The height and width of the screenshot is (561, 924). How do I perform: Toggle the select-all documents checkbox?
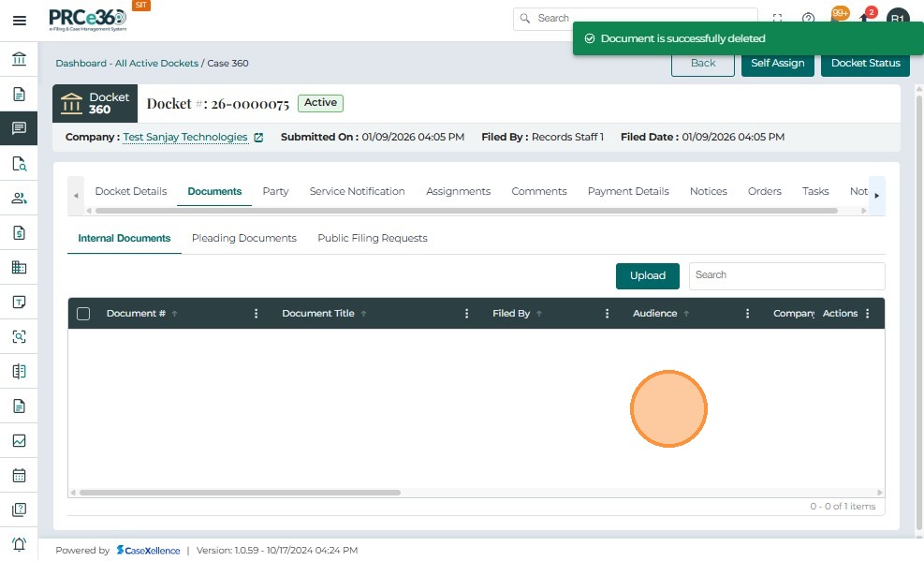pos(83,314)
